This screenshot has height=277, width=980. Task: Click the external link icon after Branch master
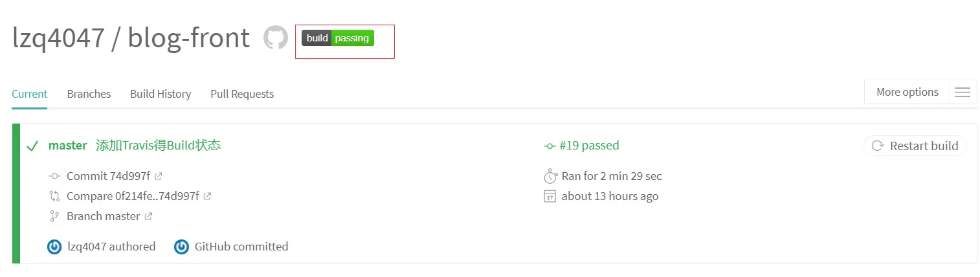[148, 216]
